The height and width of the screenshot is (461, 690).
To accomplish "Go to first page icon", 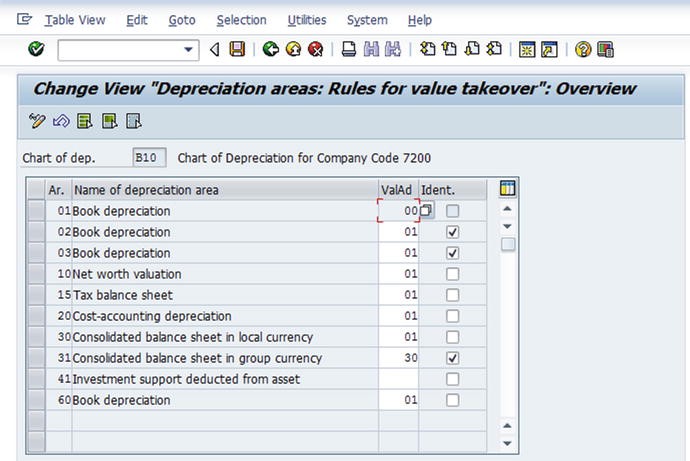I will [427, 49].
